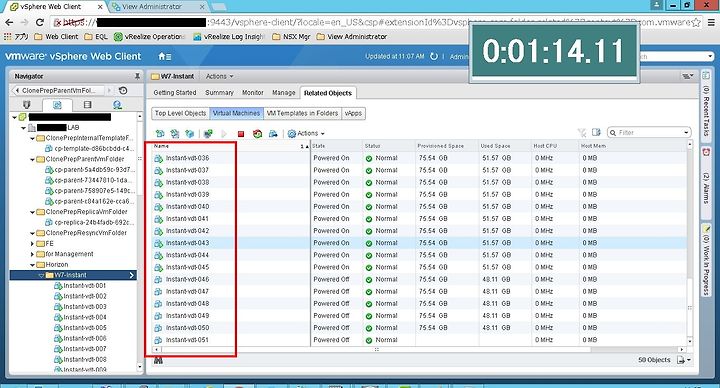720x388 pixels.
Task: Open the Filter options dropdown arrow
Action: pyautogui.click(x=686, y=133)
